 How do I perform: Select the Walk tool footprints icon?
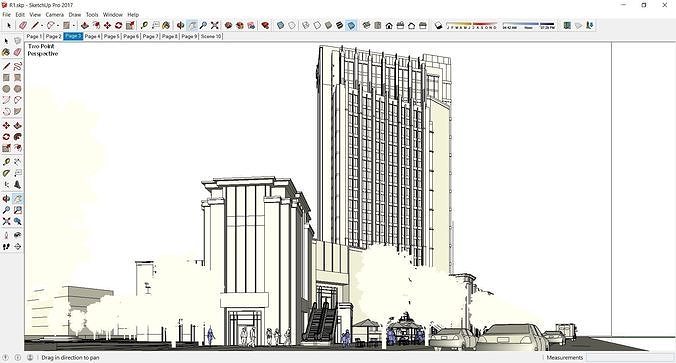point(6,247)
